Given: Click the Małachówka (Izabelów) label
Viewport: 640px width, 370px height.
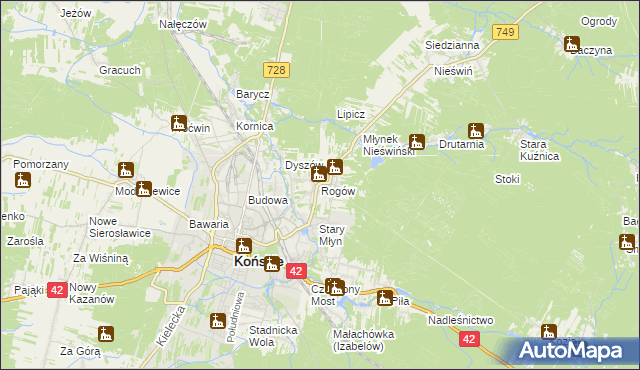Looking at the screenshot, I should point(363,340).
